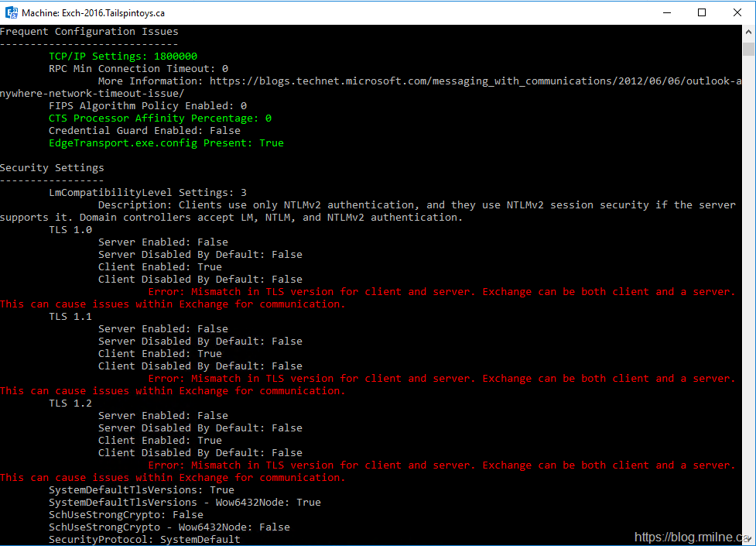This screenshot has width=756, height=546.
Task: Click the window title Machine: Exch-2016.Tailspintoys.ca
Action: click(x=93, y=13)
